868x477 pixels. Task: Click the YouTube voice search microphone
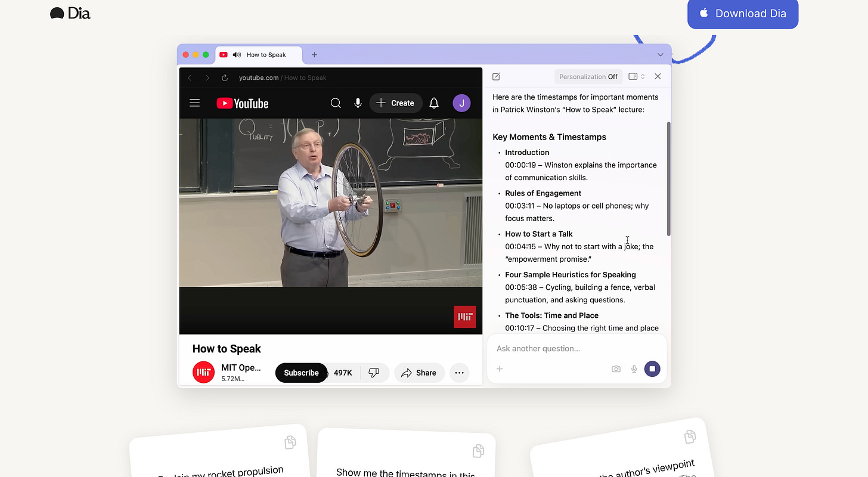point(358,103)
